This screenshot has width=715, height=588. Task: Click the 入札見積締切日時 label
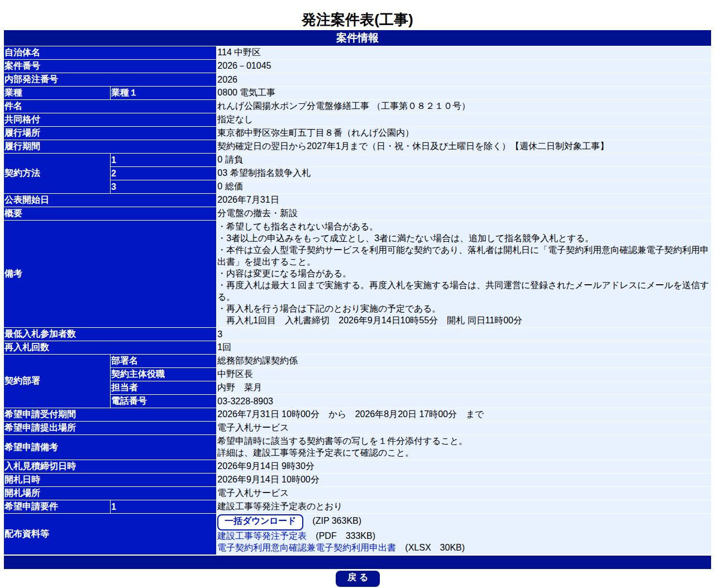(40, 466)
